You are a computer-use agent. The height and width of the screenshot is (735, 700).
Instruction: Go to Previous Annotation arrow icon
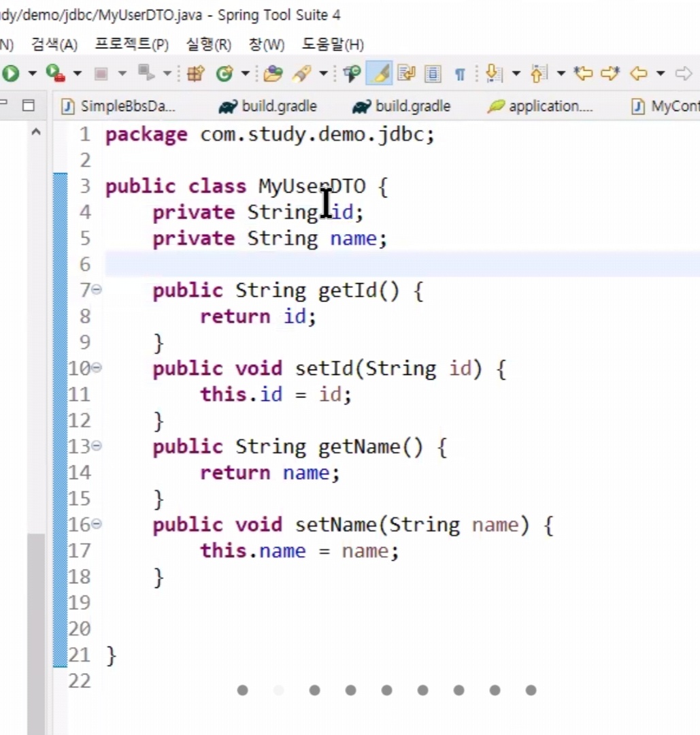point(539,73)
